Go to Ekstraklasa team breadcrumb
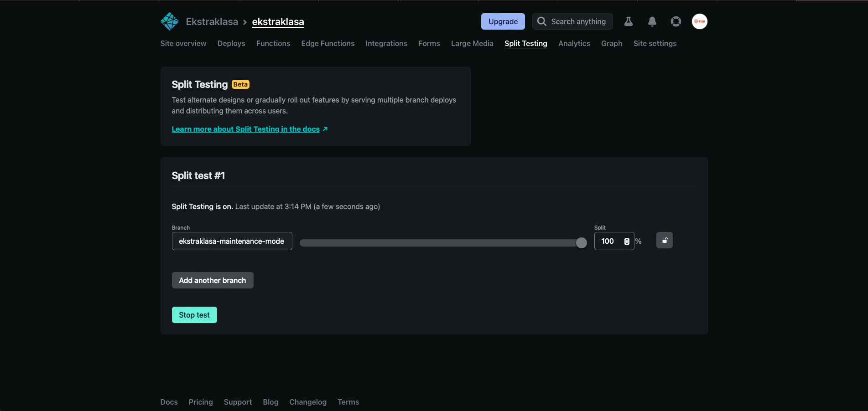This screenshot has height=411, width=868. pyautogui.click(x=212, y=21)
